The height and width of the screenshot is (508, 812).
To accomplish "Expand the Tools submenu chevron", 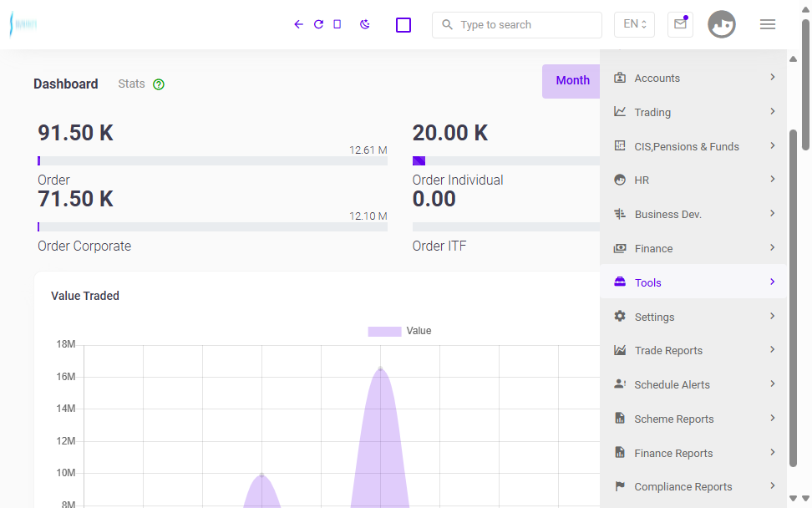I will [773, 282].
